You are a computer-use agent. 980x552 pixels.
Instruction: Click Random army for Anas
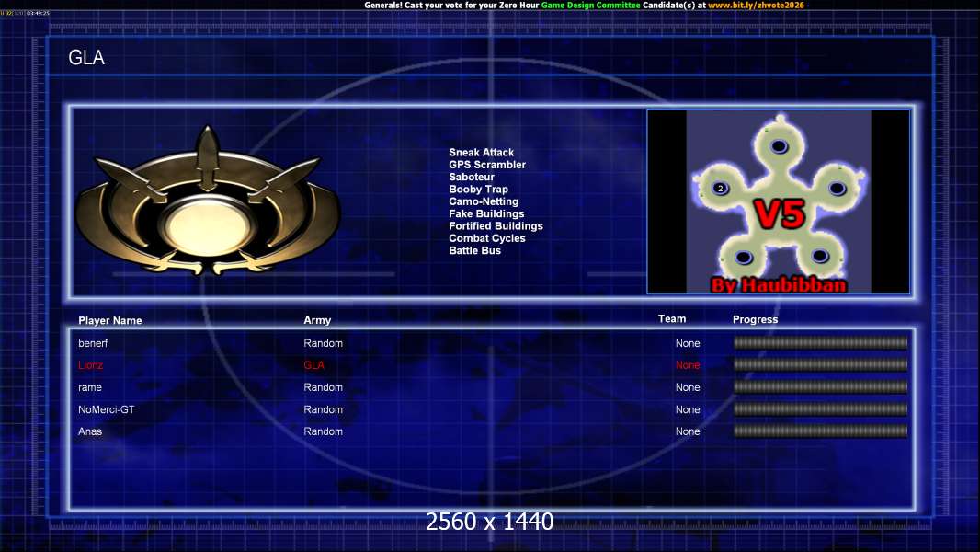click(323, 431)
